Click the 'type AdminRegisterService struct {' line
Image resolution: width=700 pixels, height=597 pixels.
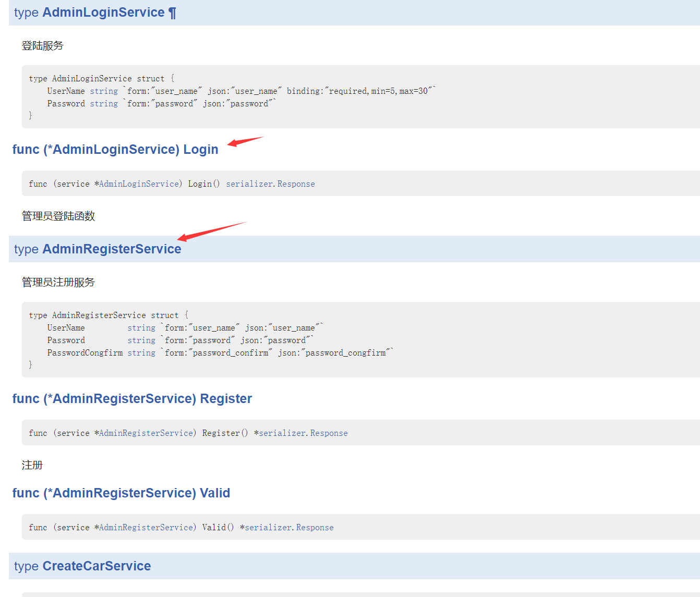tap(108, 315)
